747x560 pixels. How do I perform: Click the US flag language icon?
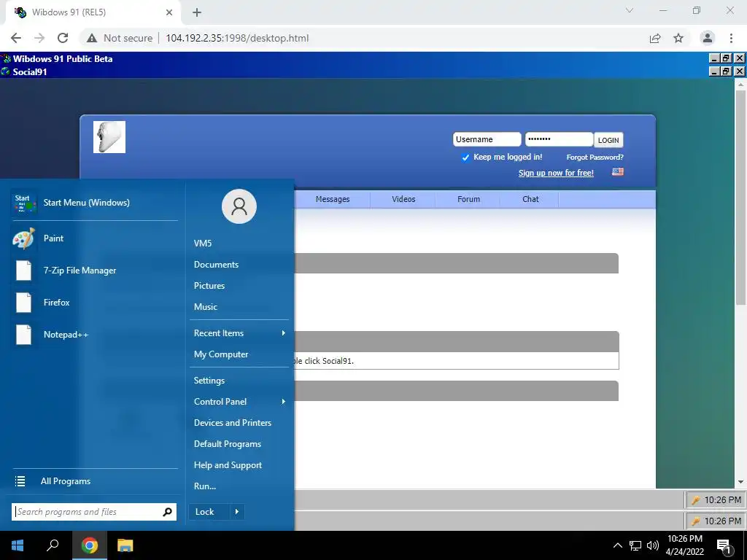(617, 172)
